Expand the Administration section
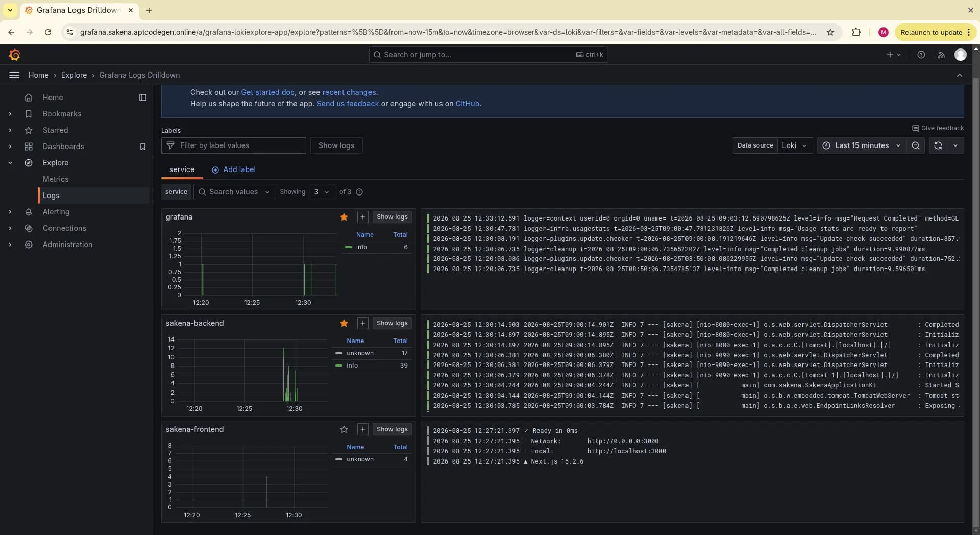Image resolution: width=980 pixels, height=535 pixels. (10, 245)
